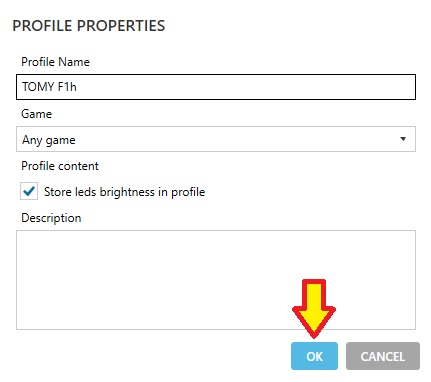This screenshot has width=431, height=382.
Task: Expand the 'Any game' combo box
Action: point(216,139)
